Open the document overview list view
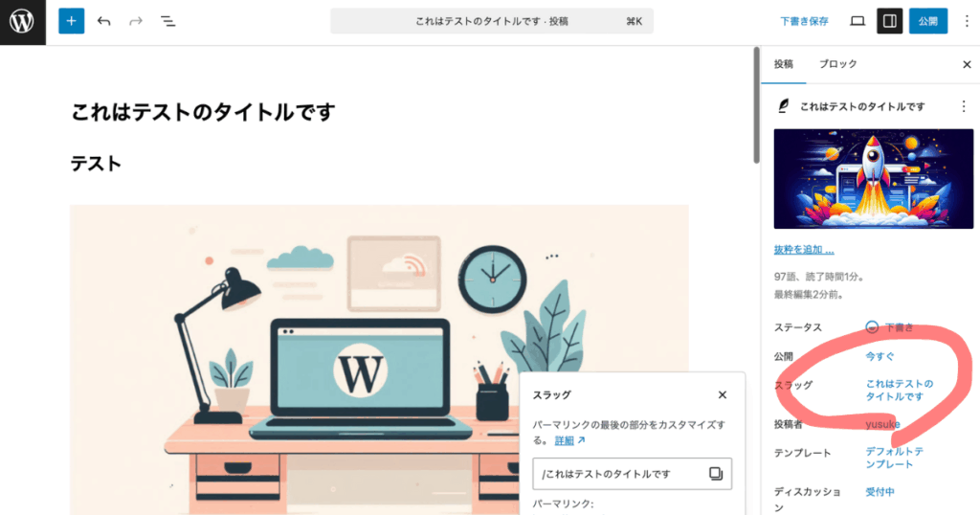The width and height of the screenshot is (980, 515). 168,21
